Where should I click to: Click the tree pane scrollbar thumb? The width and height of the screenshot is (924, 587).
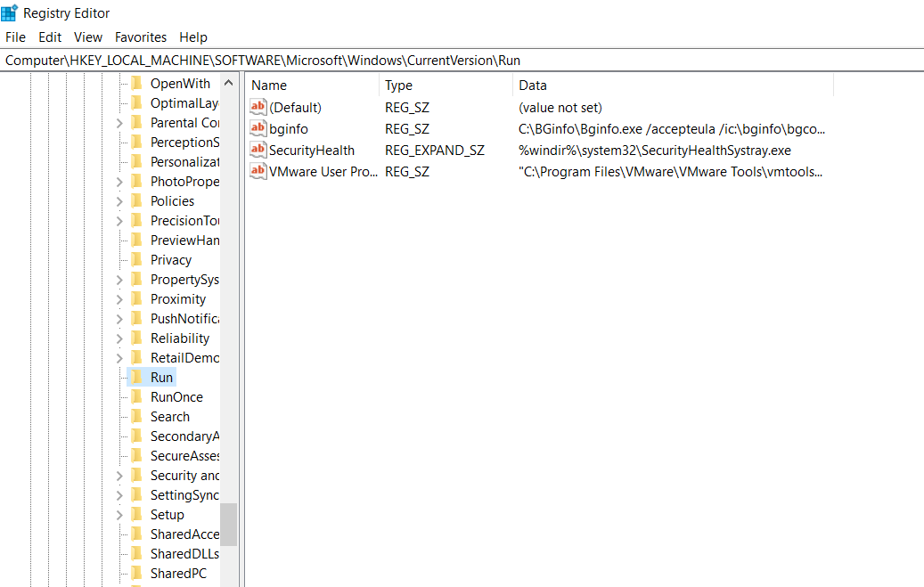[229, 525]
